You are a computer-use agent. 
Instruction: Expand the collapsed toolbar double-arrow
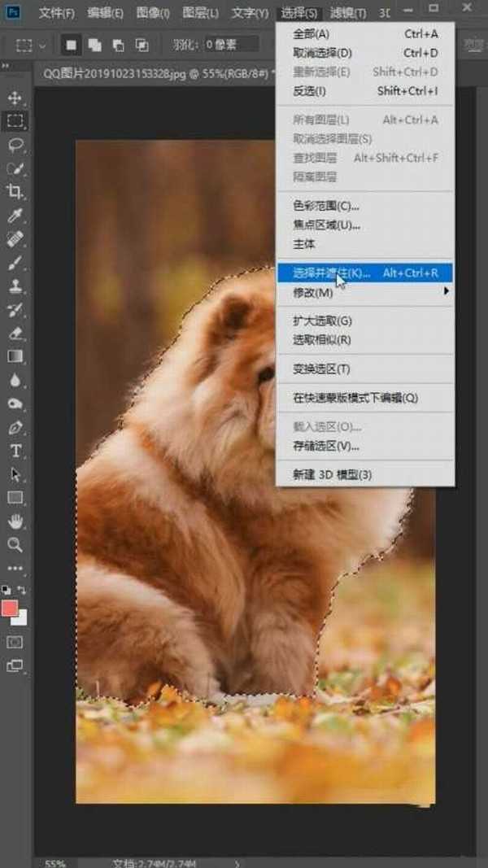click(6, 65)
